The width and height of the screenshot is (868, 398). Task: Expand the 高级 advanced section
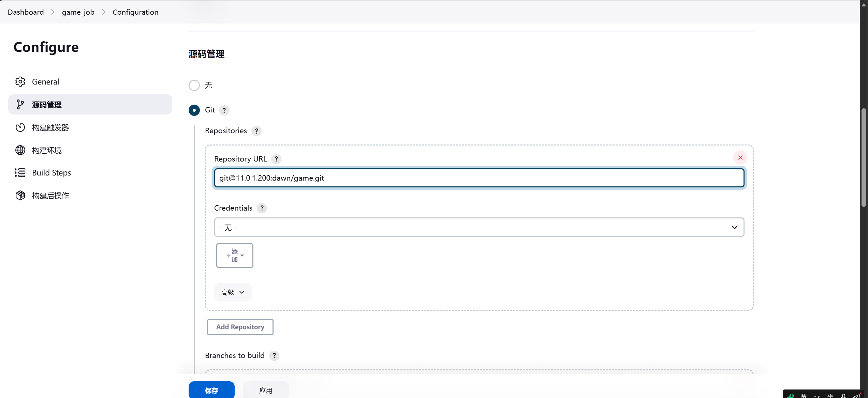pyautogui.click(x=233, y=292)
